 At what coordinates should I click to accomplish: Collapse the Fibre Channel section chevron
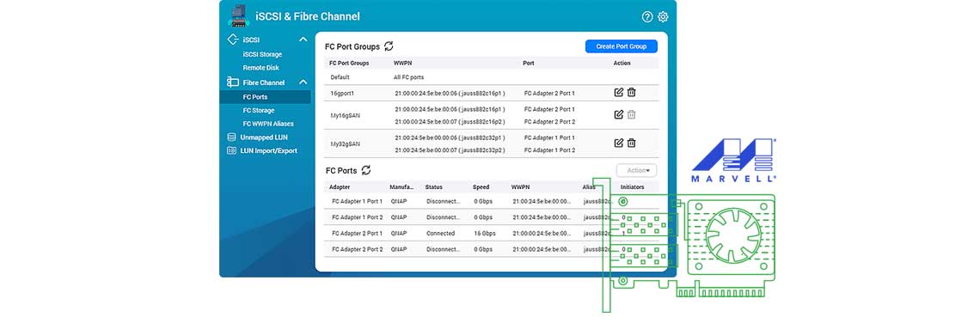(303, 82)
